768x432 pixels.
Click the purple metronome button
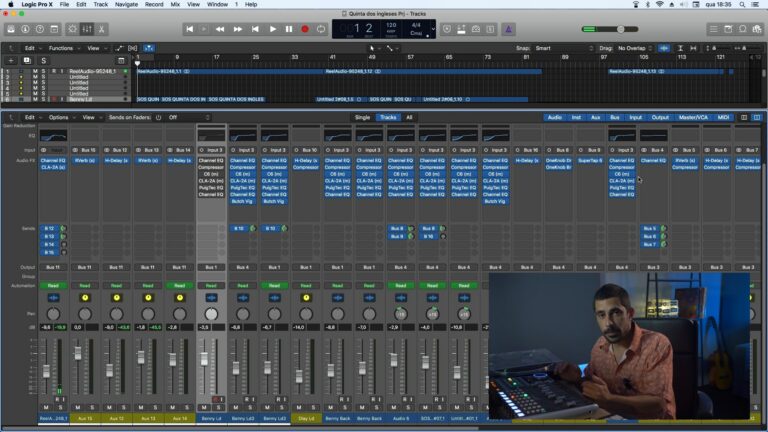click(x=508, y=29)
